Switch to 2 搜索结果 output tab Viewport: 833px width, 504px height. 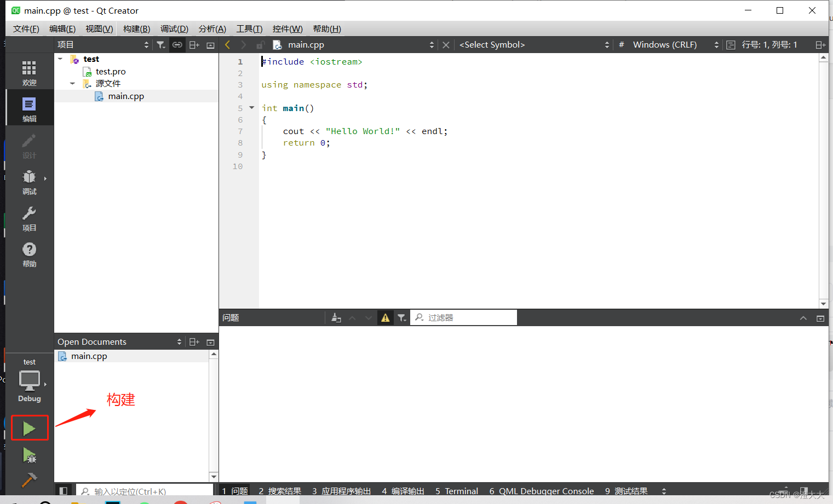click(x=280, y=491)
